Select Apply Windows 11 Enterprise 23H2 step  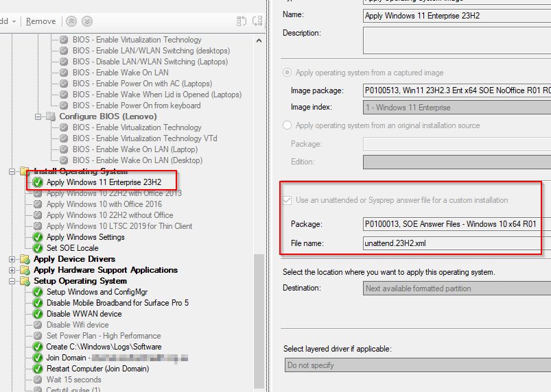pyautogui.click(x=104, y=182)
